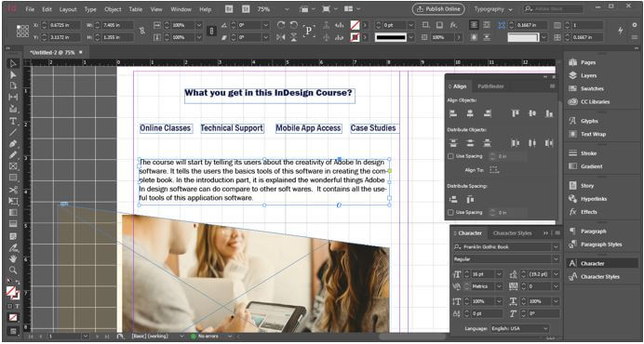Open leading 19.2 pt dropdown

tap(556, 274)
